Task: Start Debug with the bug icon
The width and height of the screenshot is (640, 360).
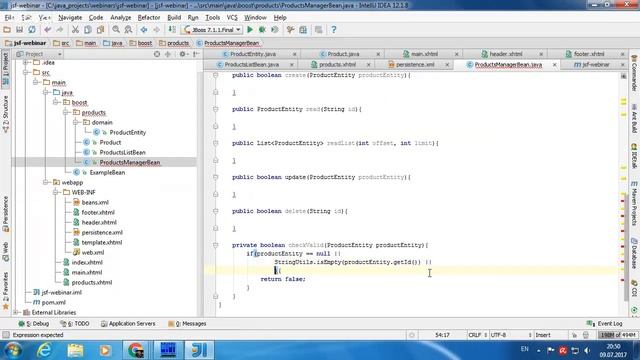Action: (262, 30)
